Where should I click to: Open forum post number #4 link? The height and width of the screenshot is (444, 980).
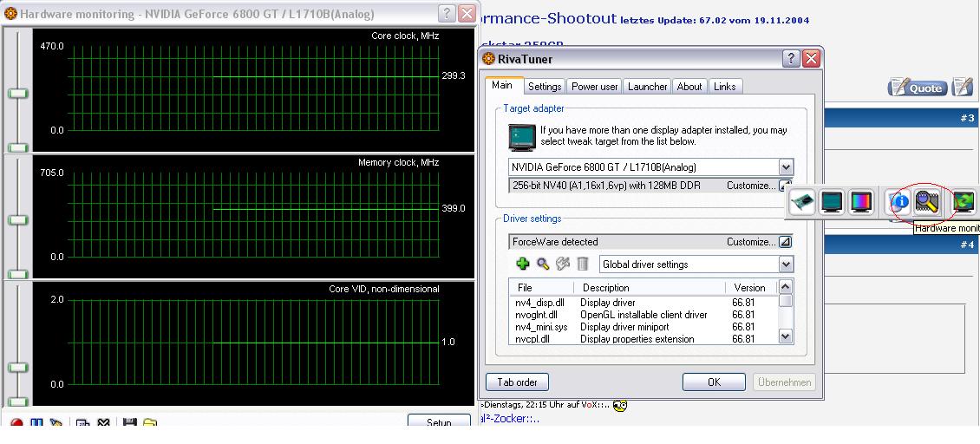967,245
